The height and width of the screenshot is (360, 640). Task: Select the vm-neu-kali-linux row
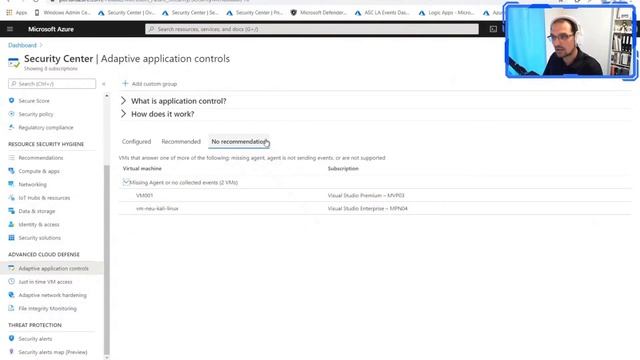(x=375, y=208)
